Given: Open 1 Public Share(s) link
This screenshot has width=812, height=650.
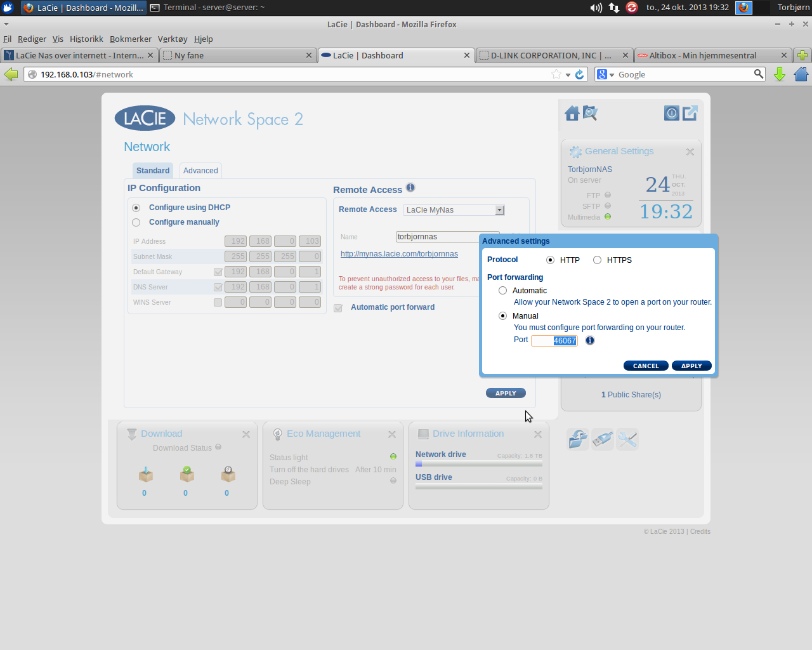Looking at the screenshot, I should pyautogui.click(x=631, y=395).
